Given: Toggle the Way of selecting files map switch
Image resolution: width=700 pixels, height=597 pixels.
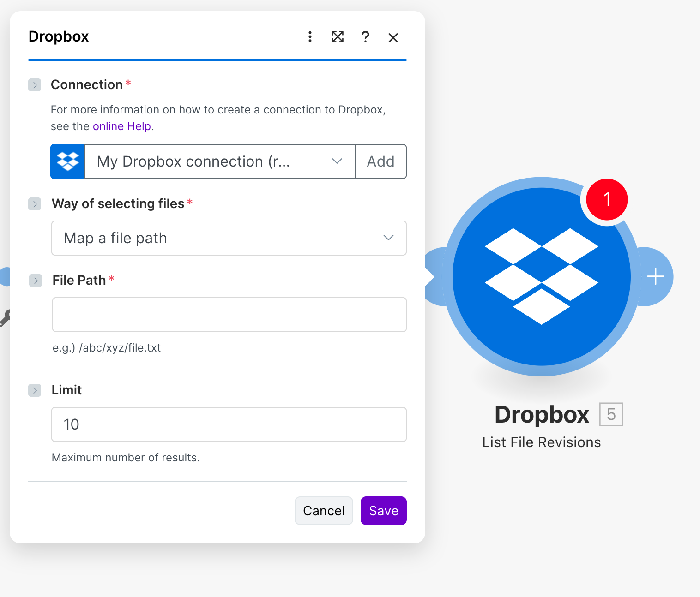Looking at the screenshot, I should pos(35,204).
